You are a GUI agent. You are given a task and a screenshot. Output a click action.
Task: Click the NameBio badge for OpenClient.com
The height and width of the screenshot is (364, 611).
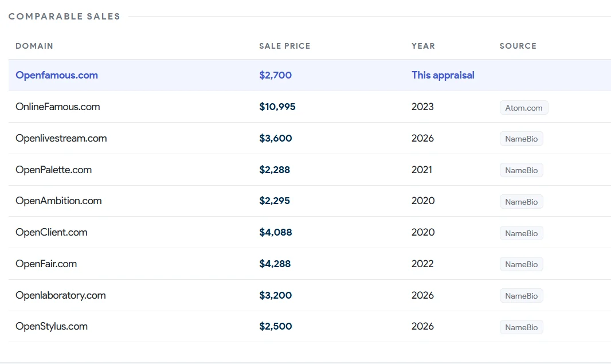coord(522,233)
